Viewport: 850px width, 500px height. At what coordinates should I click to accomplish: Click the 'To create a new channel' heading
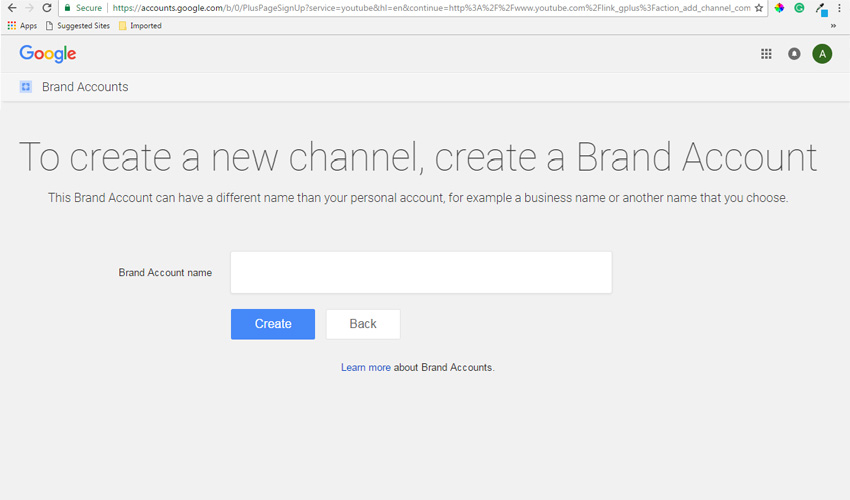(x=417, y=157)
